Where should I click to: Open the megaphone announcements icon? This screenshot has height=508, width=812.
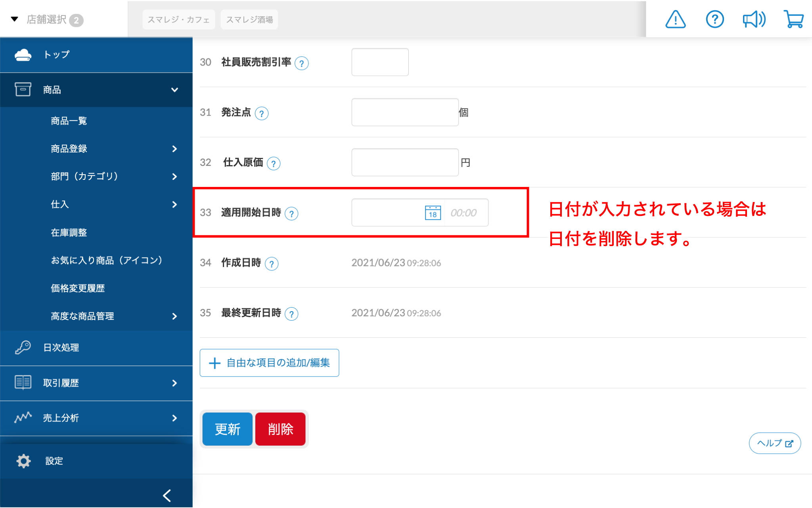click(x=754, y=19)
